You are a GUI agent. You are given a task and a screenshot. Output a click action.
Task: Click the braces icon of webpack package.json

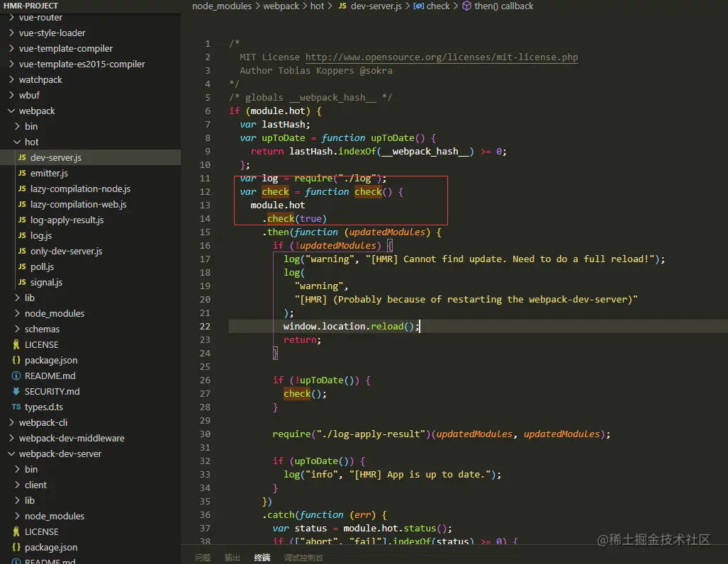tap(16, 360)
